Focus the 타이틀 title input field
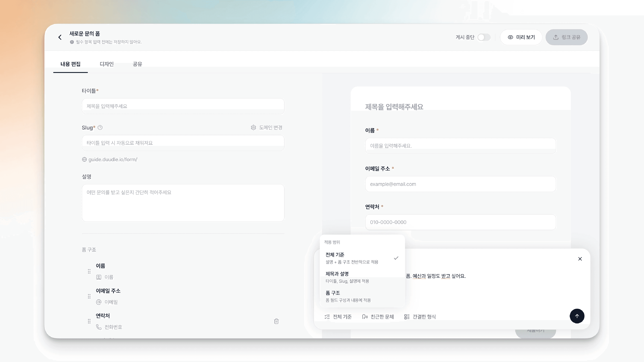This screenshot has height=362, width=644. click(x=183, y=106)
